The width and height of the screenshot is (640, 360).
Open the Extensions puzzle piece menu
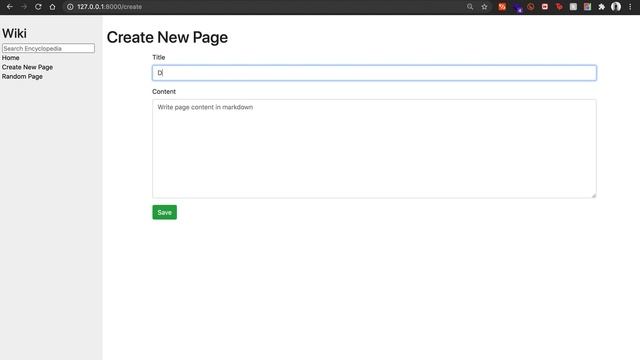tap(602, 7)
